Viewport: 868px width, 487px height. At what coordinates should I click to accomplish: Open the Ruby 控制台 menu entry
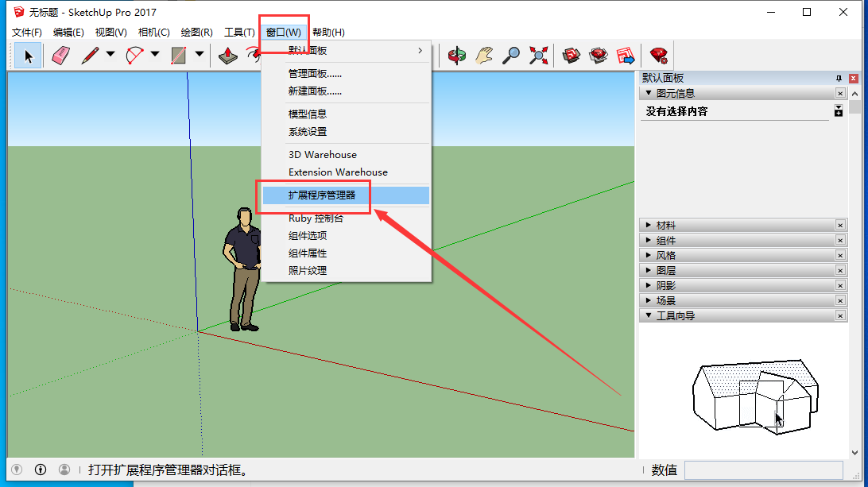[x=346, y=218]
